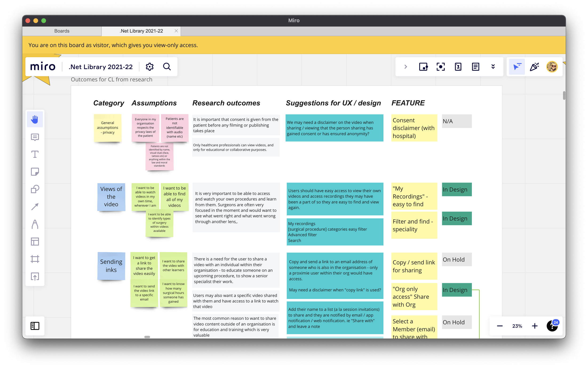
Task: Switch to the Boards tab
Action: [62, 31]
